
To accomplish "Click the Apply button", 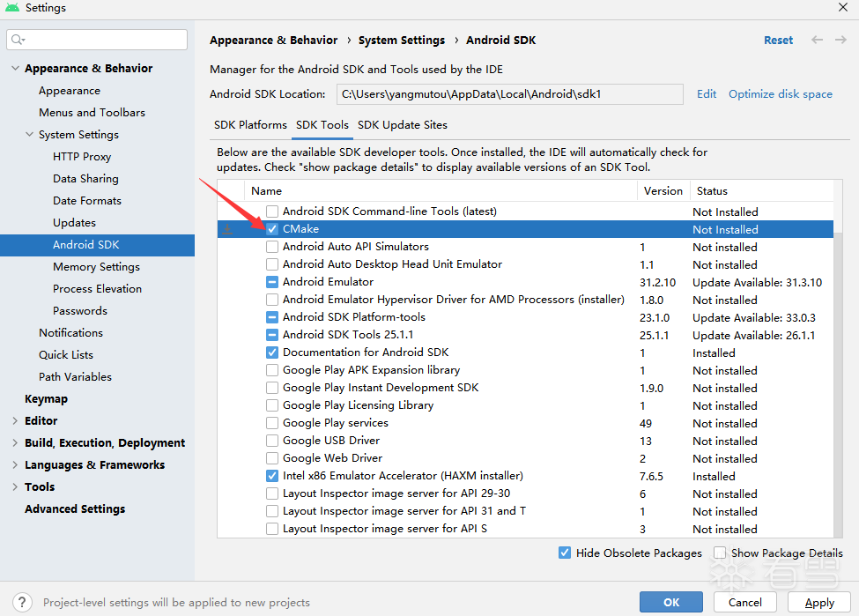I will click(818, 602).
